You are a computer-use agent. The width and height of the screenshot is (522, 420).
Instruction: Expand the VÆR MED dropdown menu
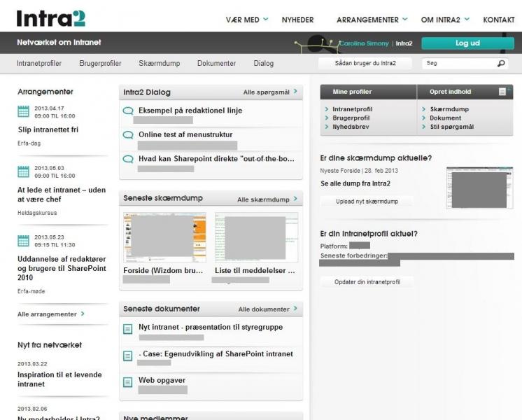pyautogui.click(x=247, y=20)
